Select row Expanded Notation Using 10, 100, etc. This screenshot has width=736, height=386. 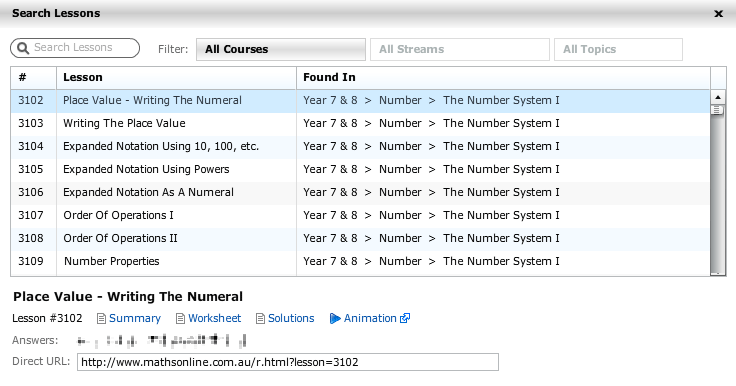point(360,147)
